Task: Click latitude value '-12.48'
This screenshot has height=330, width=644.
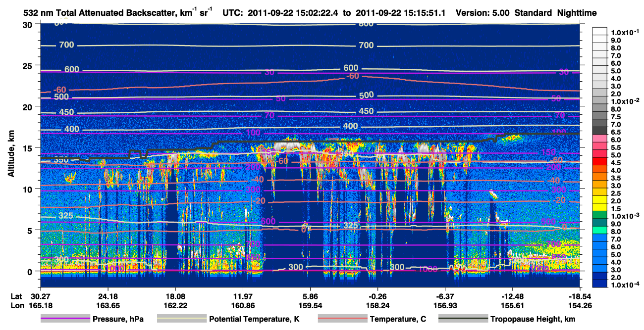Action: pos(513,296)
